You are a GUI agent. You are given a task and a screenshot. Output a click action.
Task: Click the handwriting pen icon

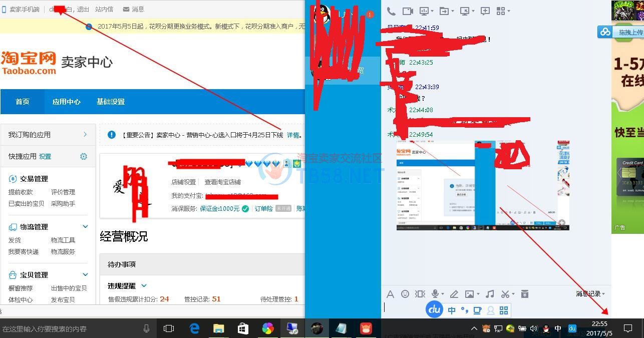pyautogui.click(x=454, y=294)
